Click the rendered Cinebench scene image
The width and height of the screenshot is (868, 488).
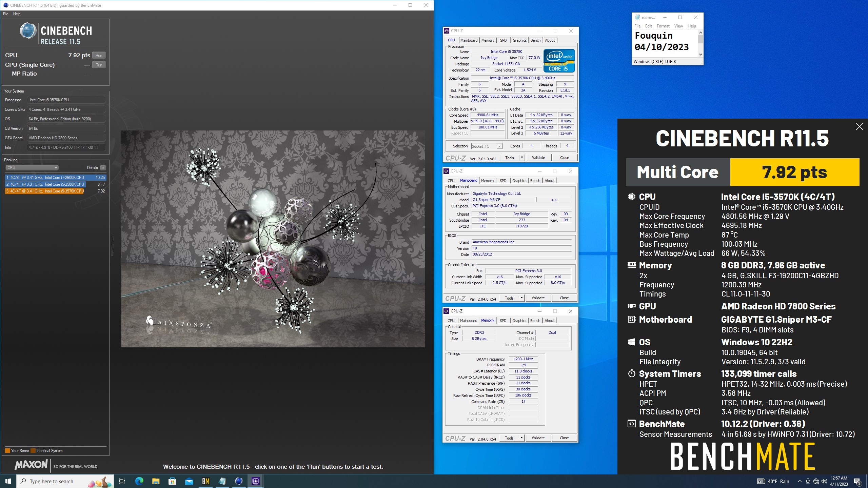click(x=273, y=239)
